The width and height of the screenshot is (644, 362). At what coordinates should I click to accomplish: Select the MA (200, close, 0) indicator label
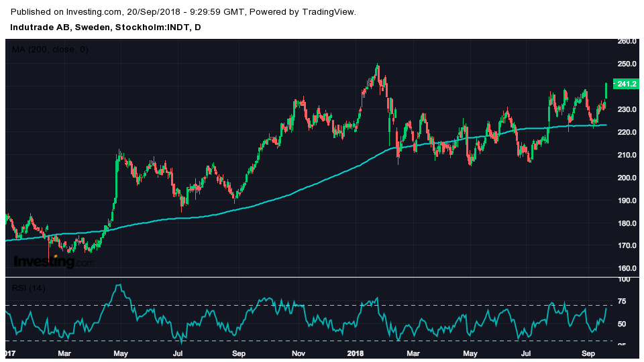click(50, 50)
